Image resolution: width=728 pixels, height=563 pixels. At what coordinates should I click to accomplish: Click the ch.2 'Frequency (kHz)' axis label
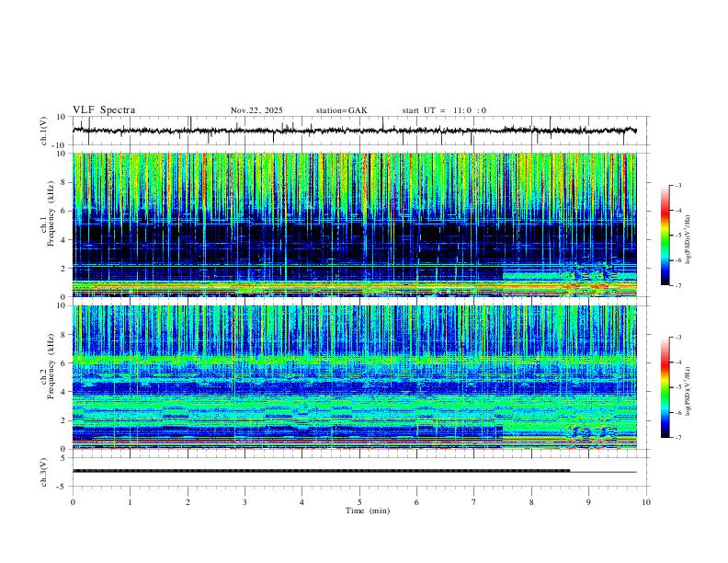coord(51,366)
